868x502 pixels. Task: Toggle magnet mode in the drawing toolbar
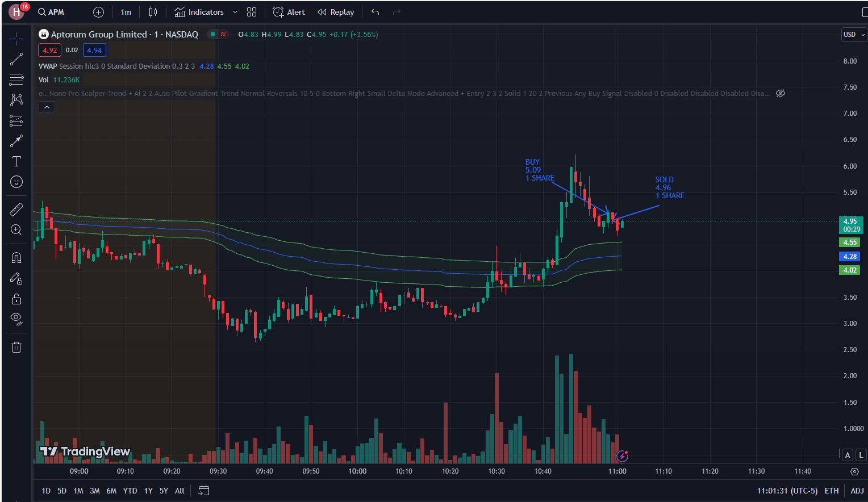(x=16, y=258)
